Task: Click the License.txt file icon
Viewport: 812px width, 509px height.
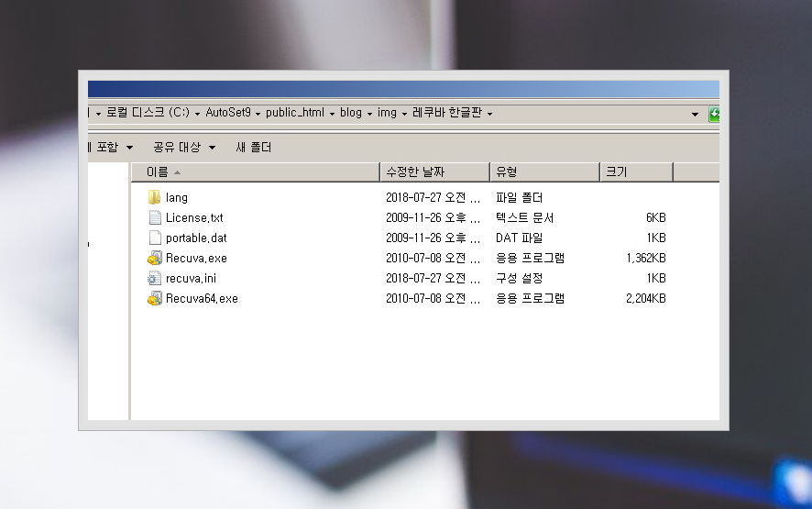Action: pos(154,217)
